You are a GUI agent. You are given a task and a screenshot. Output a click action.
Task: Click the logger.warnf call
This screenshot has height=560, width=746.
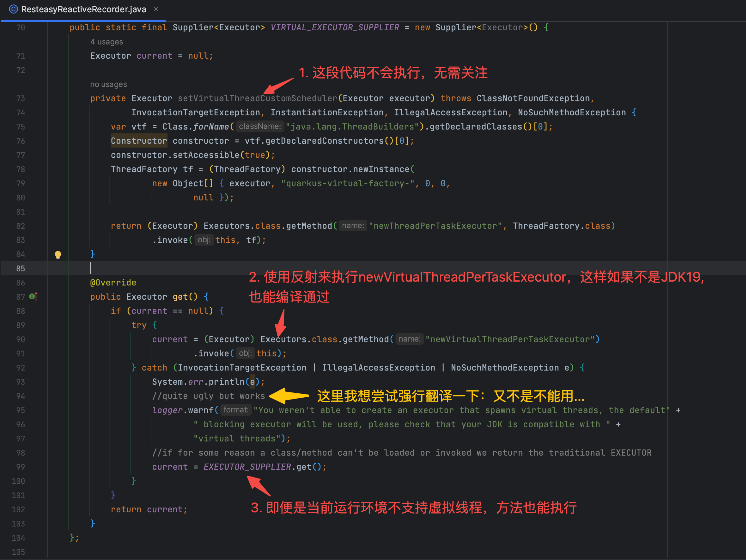tap(183, 410)
